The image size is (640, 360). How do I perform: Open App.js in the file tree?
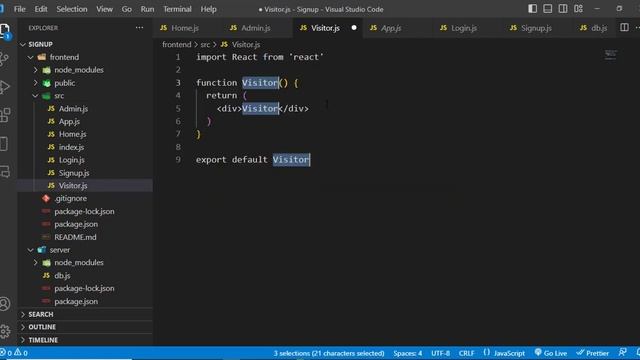click(x=86, y=121)
